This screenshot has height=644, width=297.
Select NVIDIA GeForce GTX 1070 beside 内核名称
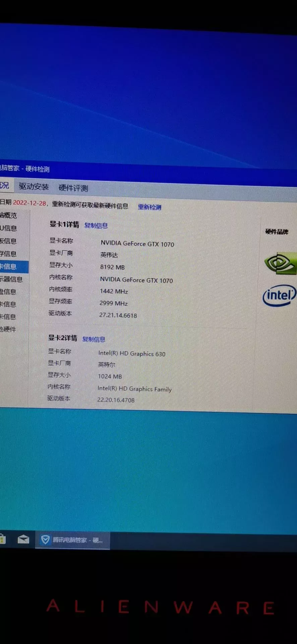(136, 280)
